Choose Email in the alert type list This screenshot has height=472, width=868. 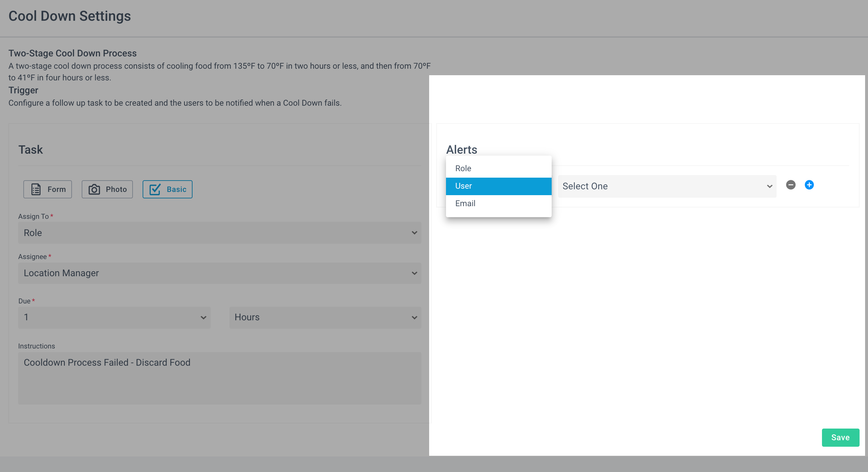tap(499, 204)
